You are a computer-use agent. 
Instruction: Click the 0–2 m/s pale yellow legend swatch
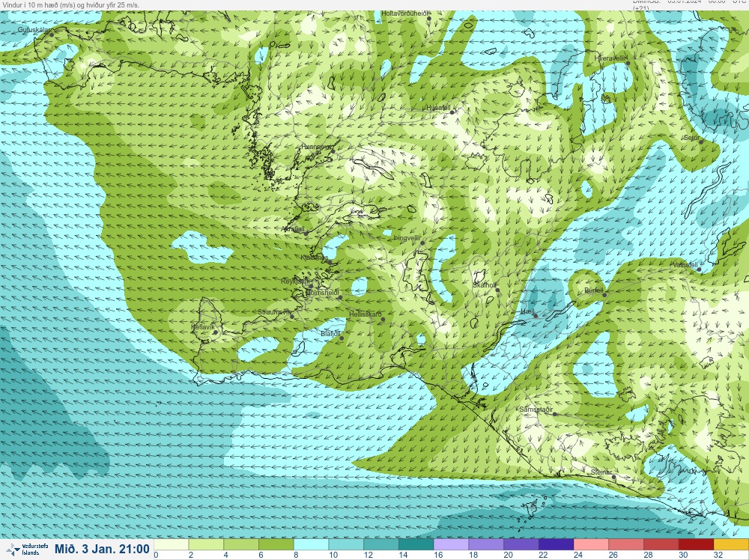pyautogui.click(x=172, y=545)
